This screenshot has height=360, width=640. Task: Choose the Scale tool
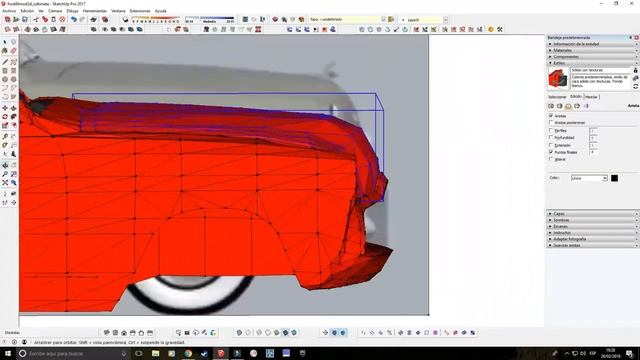[5, 125]
